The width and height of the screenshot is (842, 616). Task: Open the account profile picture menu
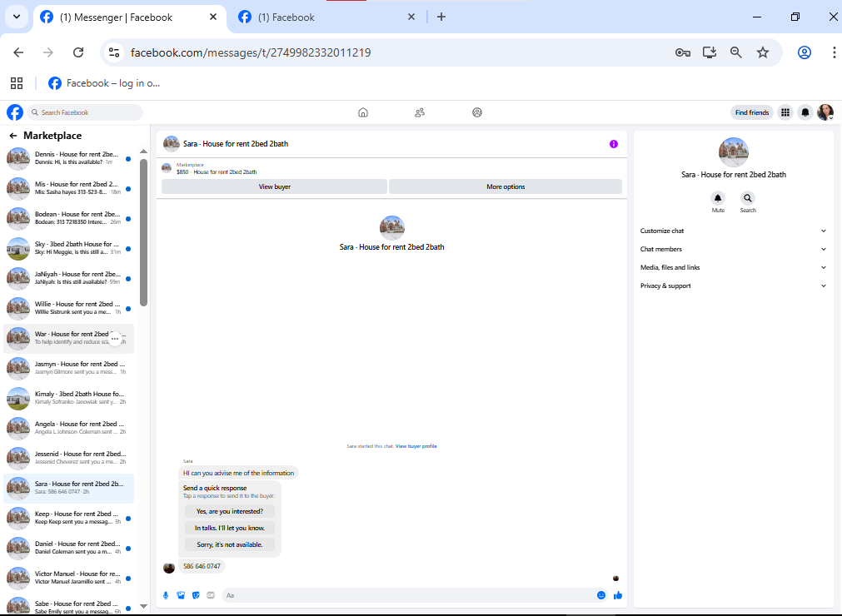825,112
